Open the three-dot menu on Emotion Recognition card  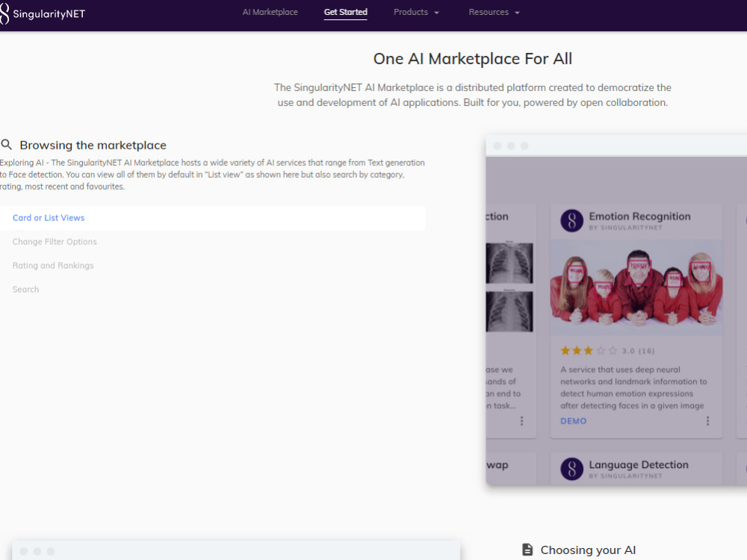tap(707, 421)
